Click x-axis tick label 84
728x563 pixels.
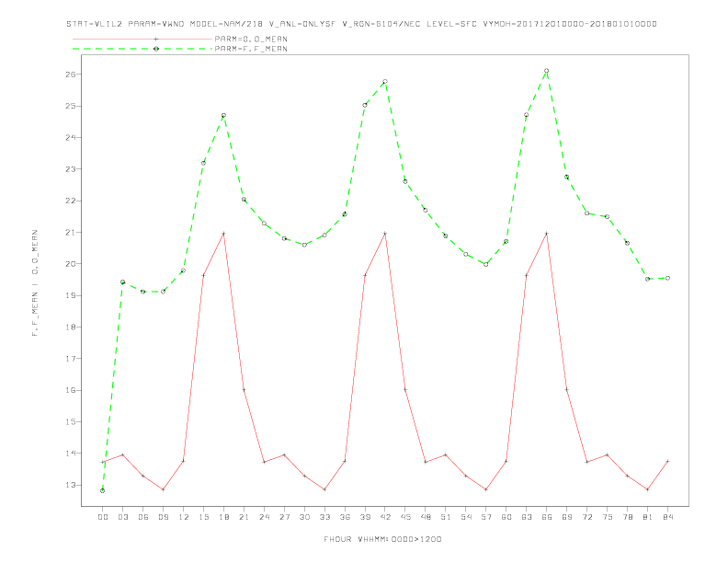pyautogui.click(x=667, y=517)
